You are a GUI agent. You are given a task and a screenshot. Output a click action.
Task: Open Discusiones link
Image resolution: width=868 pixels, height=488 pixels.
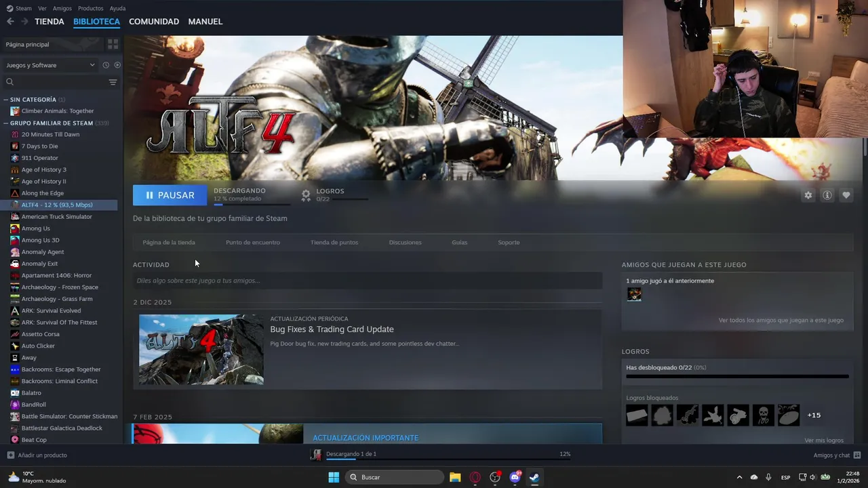pyautogui.click(x=406, y=243)
